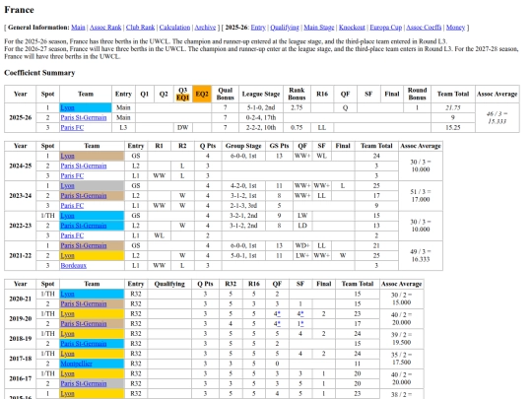The width and height of the screenshot is (532, 399).
Task: Click the France page heading
Action: pyautogui.click(x=19, y=10)
